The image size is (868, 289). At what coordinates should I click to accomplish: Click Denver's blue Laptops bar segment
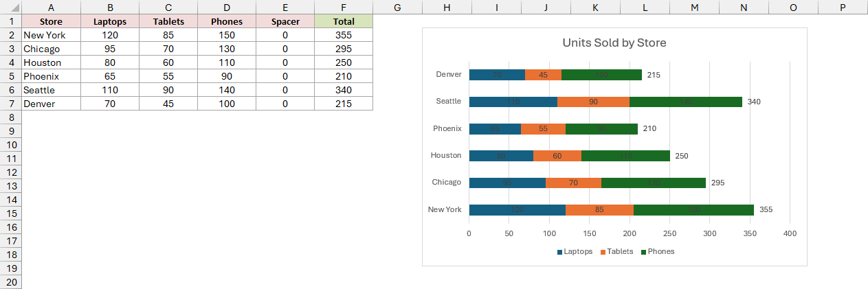coord(497,75)
